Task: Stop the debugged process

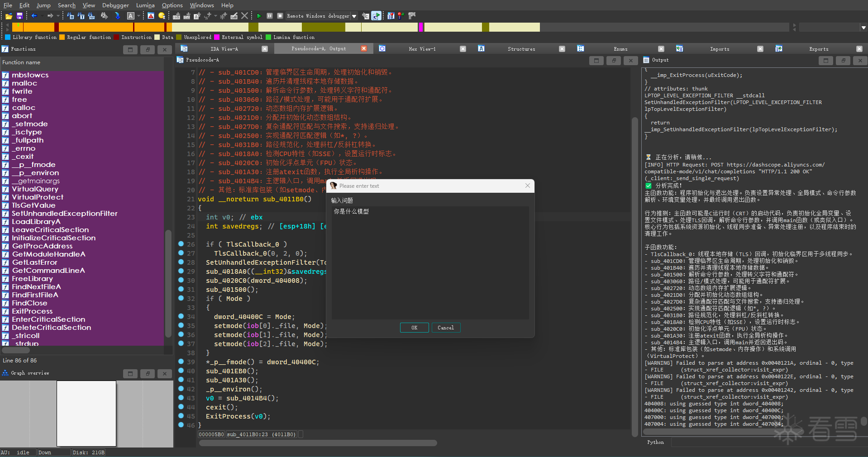Action: (280, 16)
